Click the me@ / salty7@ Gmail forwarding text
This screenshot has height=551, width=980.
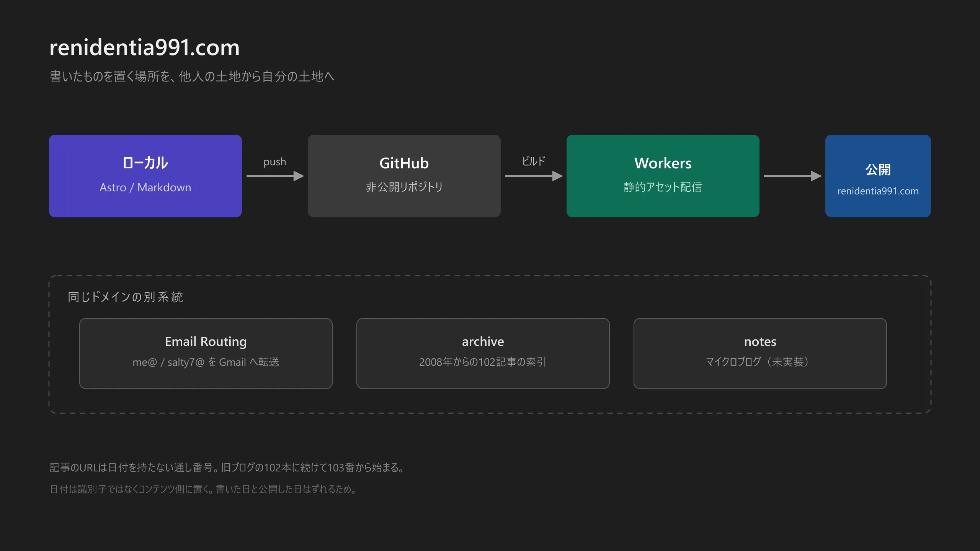(x=206, y=362)
